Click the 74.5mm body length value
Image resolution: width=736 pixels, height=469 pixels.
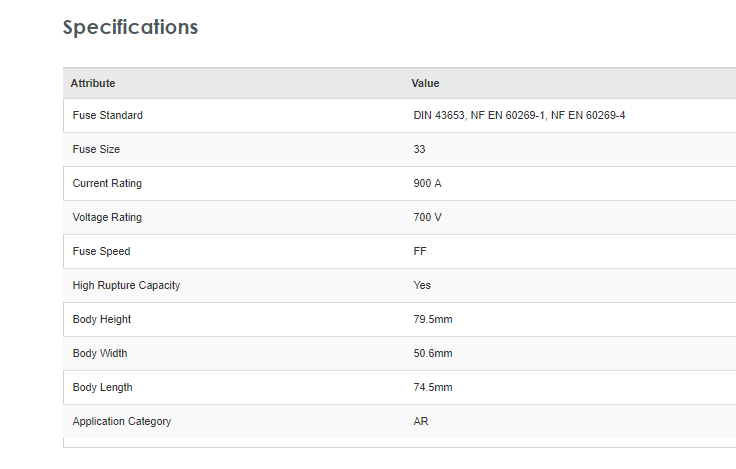tap(433, 388)
